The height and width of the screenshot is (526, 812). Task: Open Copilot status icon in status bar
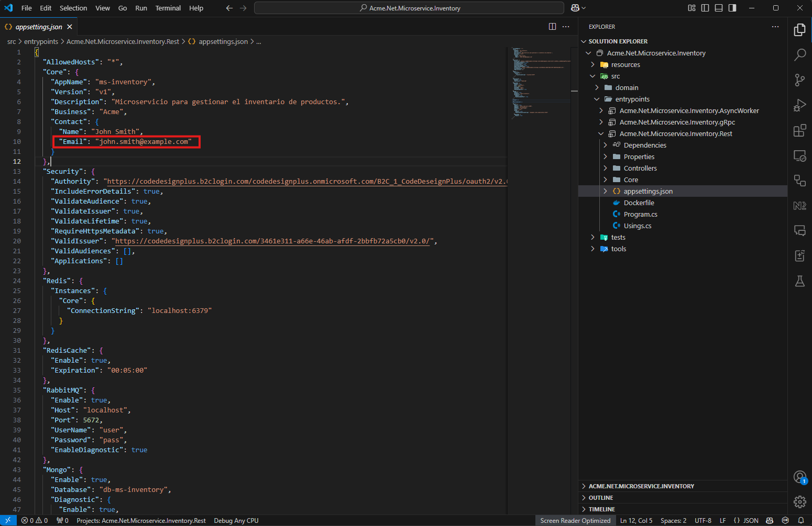point(770,520)
